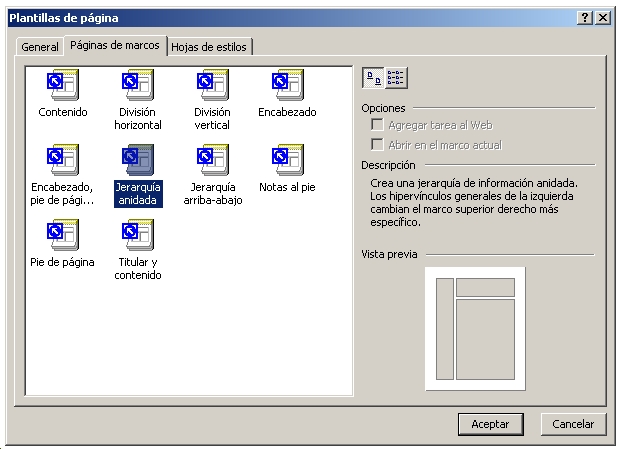This screenshot has height=449, width=619.
Task: Select the Notas al pie template icon
Action: click(288, 160)
